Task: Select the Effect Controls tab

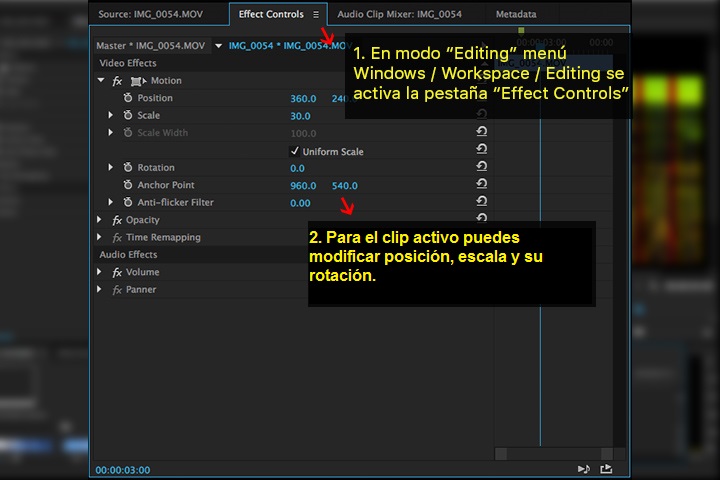Action: click(x=271, y=14)
